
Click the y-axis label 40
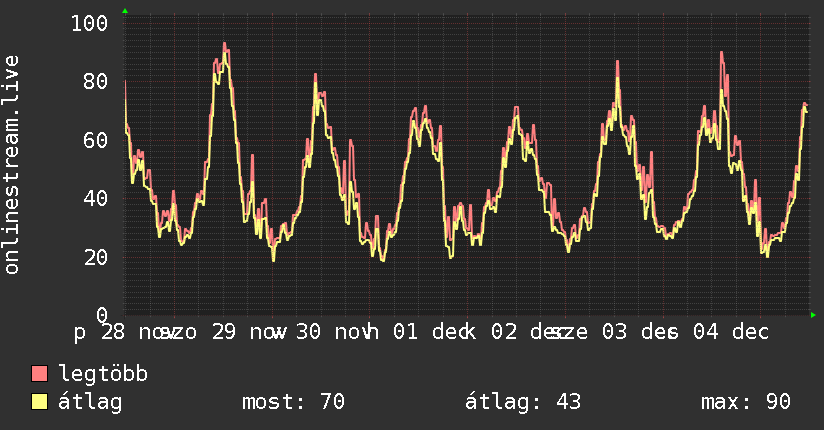95,199
